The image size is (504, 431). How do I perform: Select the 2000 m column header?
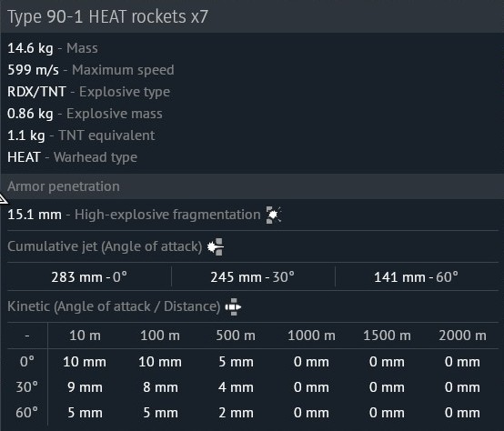[462, 336]
